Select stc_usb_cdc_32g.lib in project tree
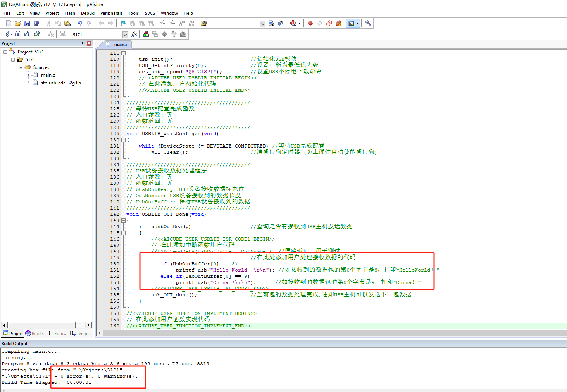This screenshot has width=567, height=392. tap(61, 83)
